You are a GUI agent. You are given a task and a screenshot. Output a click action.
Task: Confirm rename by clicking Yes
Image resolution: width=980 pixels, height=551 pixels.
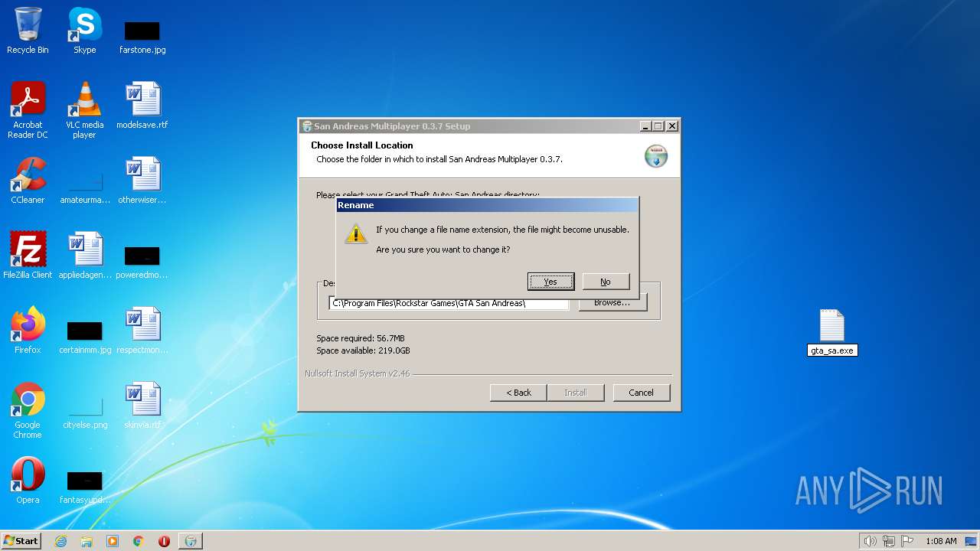(550, 282)
